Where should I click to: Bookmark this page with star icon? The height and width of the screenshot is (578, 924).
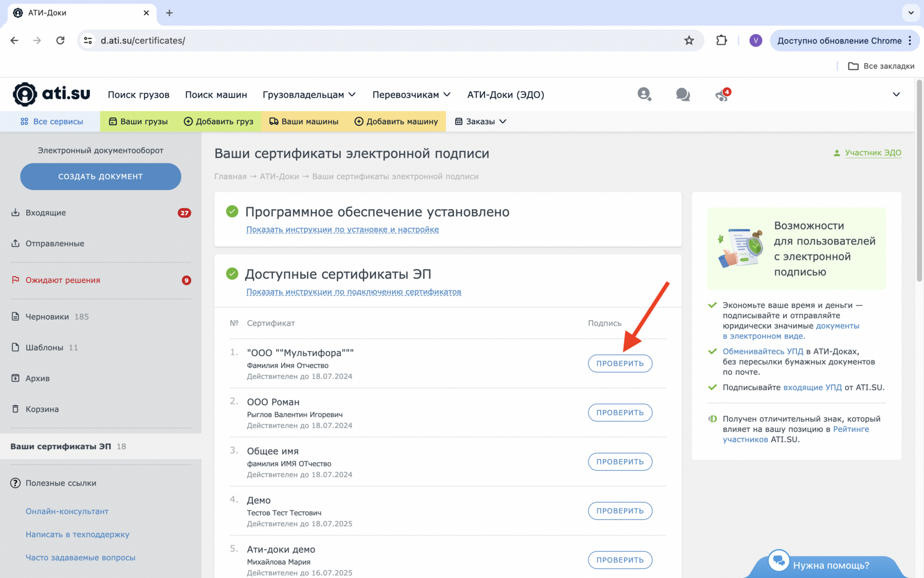689,40
